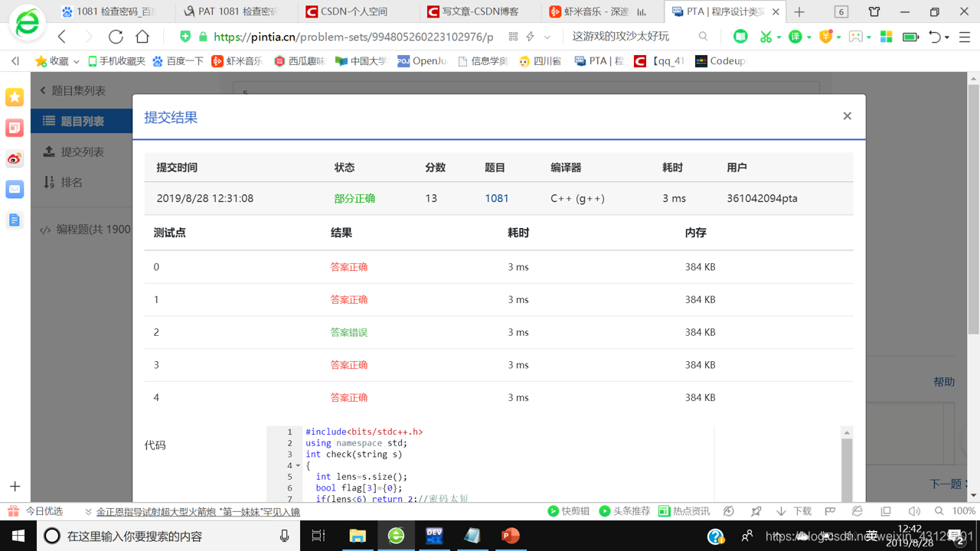Image resolution: width=980 pixels, height=551 pixels.
Task: Expand the undo closed tab dropdown
Action: point(947,37)
